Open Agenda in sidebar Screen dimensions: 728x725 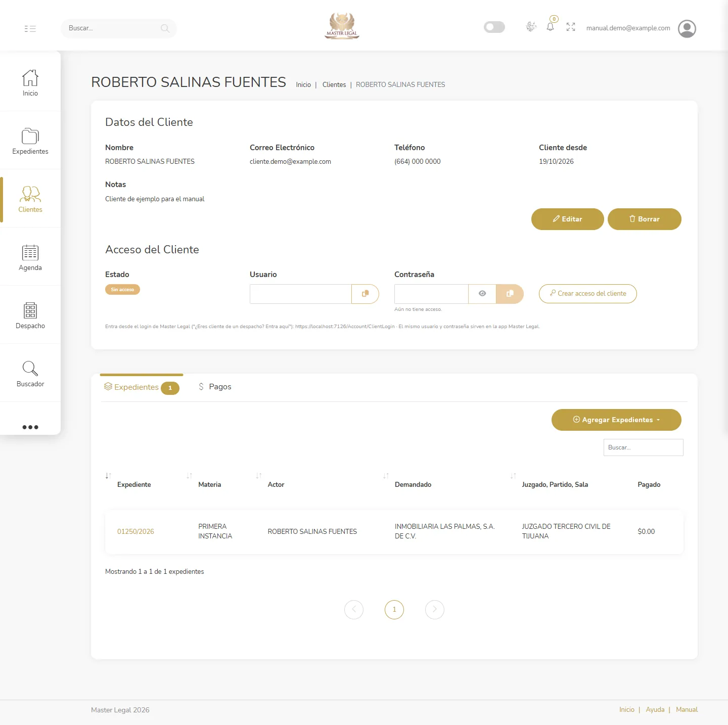[x=30, y=257]
